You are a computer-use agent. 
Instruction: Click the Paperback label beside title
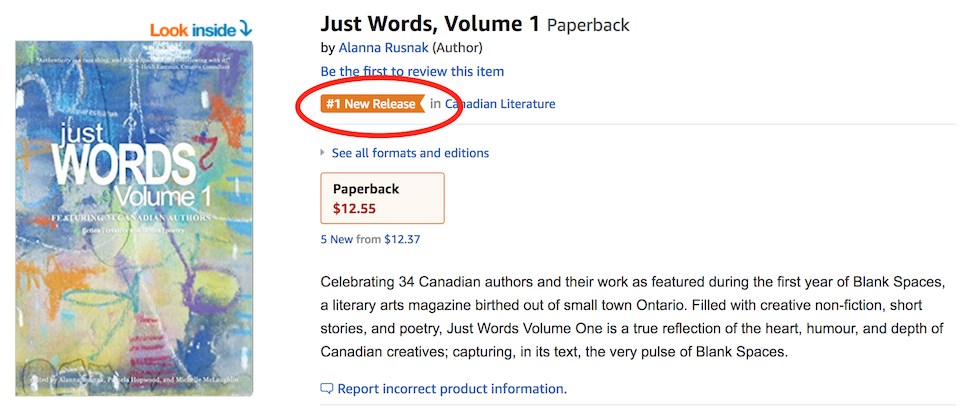[x=588, y=25]
